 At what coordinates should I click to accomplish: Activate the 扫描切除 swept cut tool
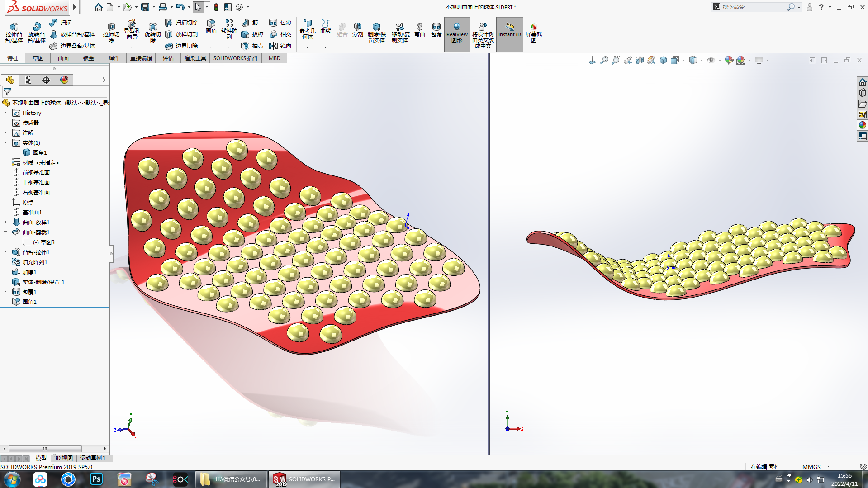pyautogui.click(x=181, y=23)
